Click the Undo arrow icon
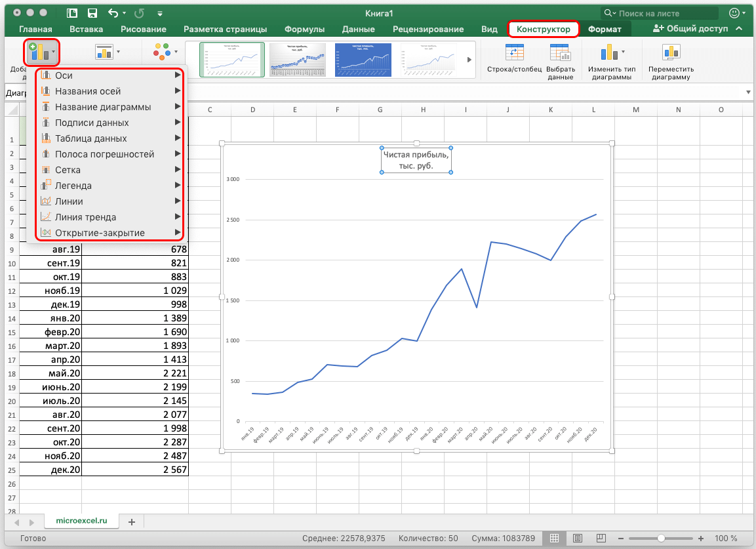This screenshot has width=756, height=549. [113, 13]
